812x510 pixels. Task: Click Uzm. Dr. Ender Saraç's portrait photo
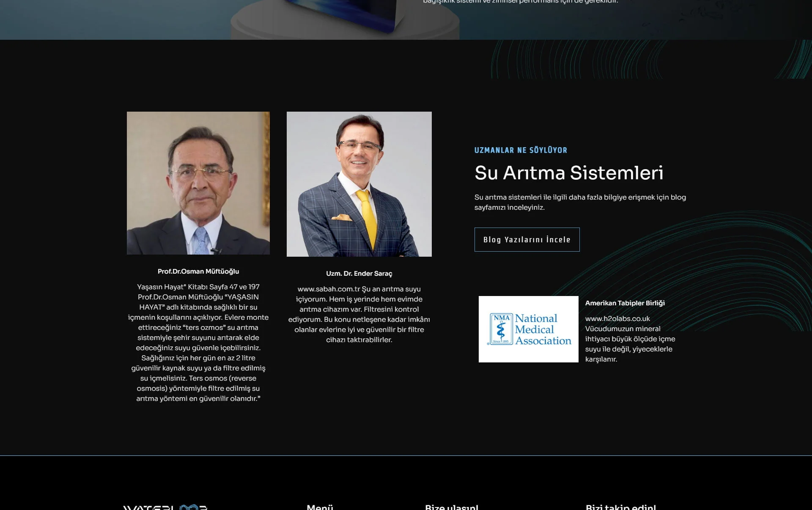tap(359, 184)
